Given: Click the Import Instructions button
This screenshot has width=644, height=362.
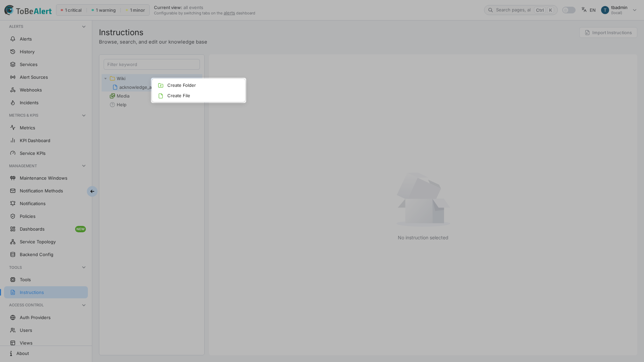Looking at the screenshot, I should (608, 33).
